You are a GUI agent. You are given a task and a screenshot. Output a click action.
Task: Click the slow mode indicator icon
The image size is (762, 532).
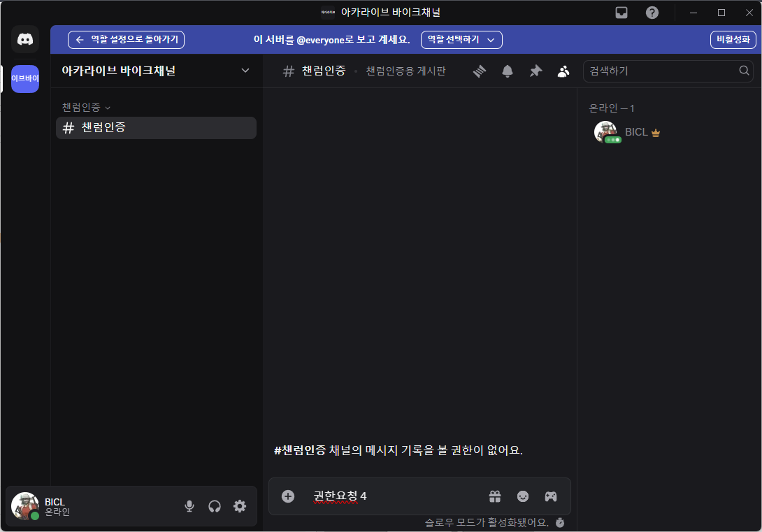tap(560, 522)
